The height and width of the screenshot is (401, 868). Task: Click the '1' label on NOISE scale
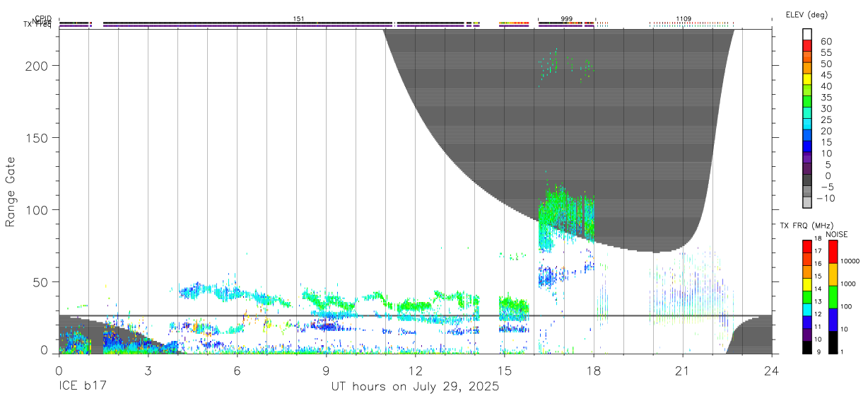[843, 352]
